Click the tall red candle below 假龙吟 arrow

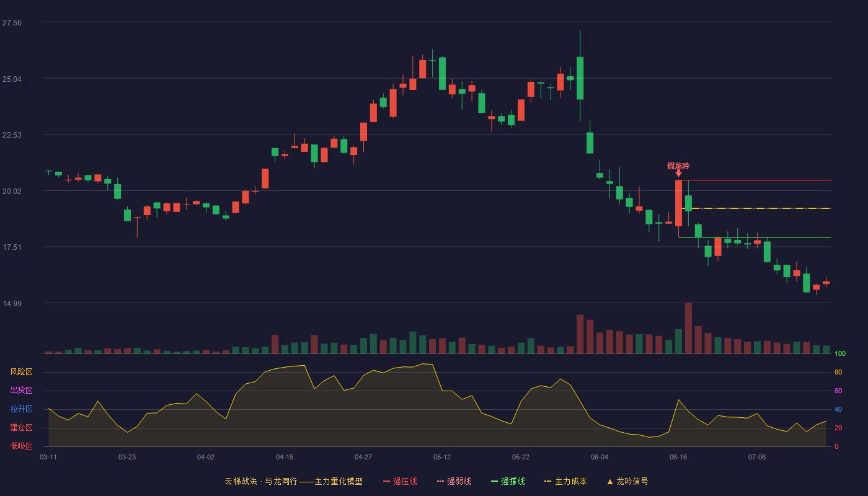[x=678, y=203]
